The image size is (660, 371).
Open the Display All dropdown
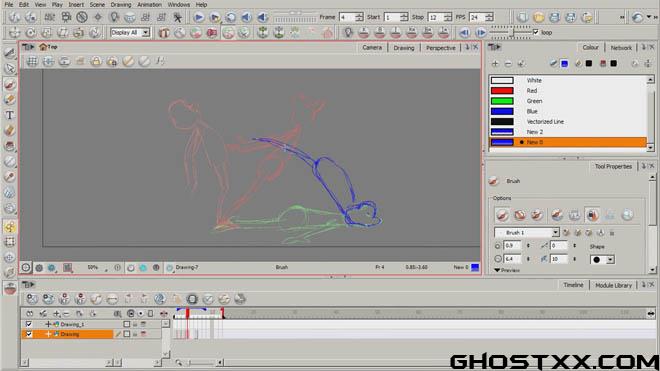click(130, 32)
